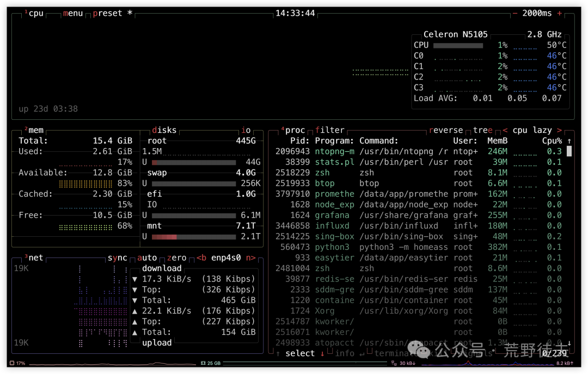588x374 pixels.
Task: Reset totals with the zero option
Action: tap(176, 257)
